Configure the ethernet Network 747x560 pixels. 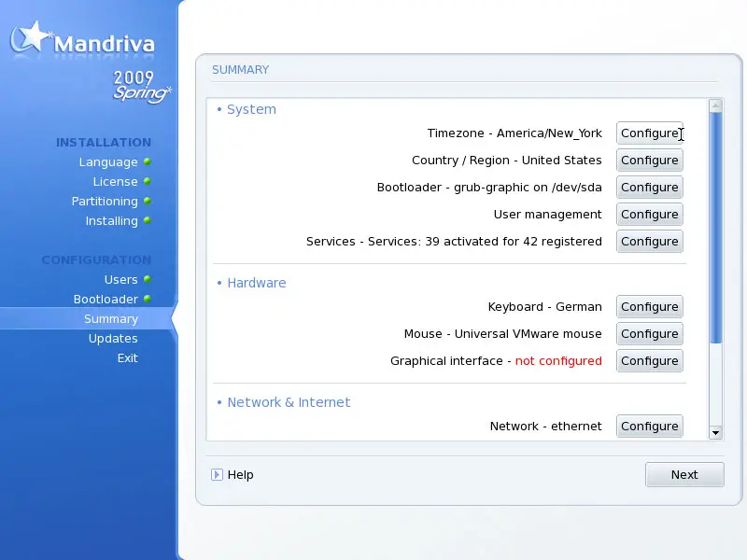coord(649,427)
